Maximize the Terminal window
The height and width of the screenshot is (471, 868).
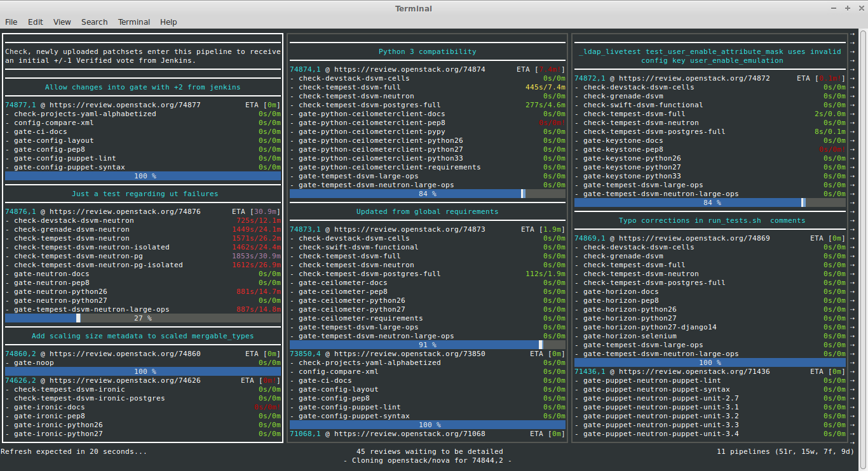[x=847, y=8]
